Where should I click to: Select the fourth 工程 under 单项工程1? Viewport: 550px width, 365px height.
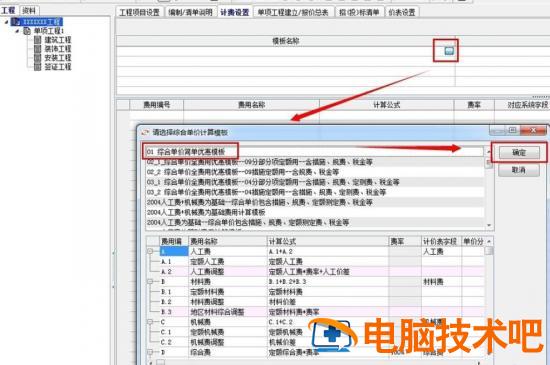[x=58, y=67]
